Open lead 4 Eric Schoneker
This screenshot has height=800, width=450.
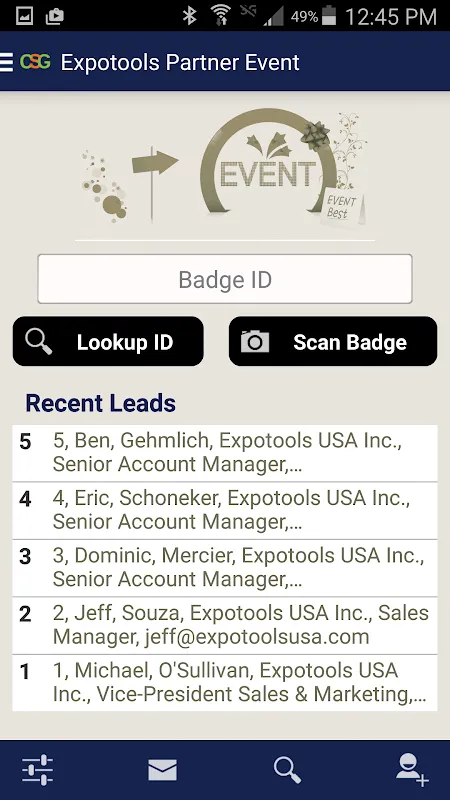225,511
